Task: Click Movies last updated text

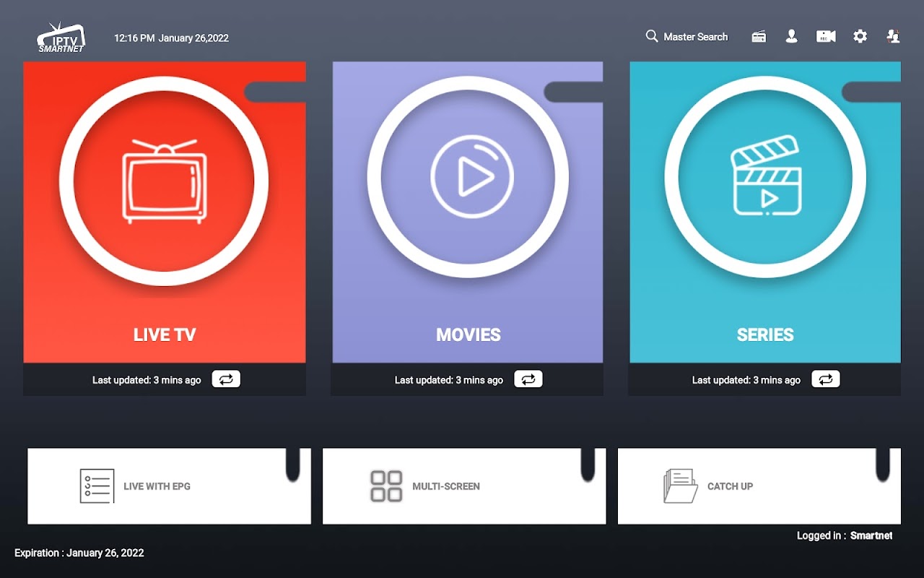Action: point(449,380)
